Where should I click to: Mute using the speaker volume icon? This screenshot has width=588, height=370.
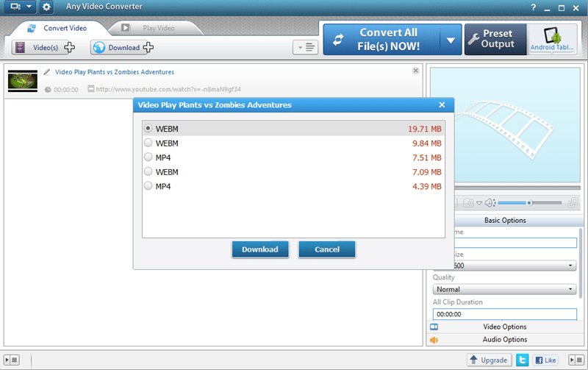490,203
